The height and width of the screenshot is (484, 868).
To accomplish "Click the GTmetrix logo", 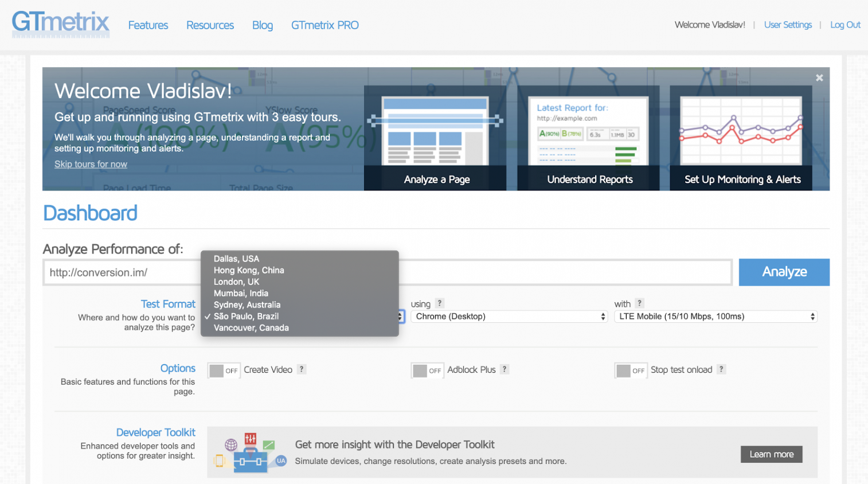I will pos(61,25).
